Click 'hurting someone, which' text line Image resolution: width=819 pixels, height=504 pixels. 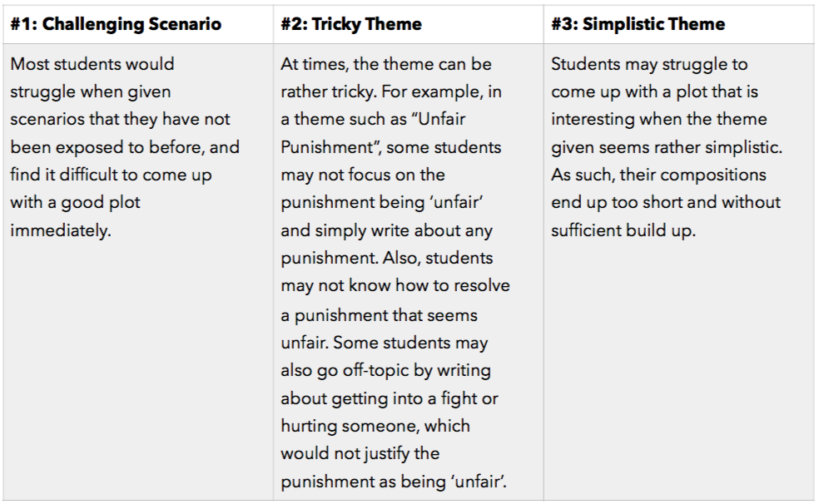pyautogui.click(x=375, y=427)
